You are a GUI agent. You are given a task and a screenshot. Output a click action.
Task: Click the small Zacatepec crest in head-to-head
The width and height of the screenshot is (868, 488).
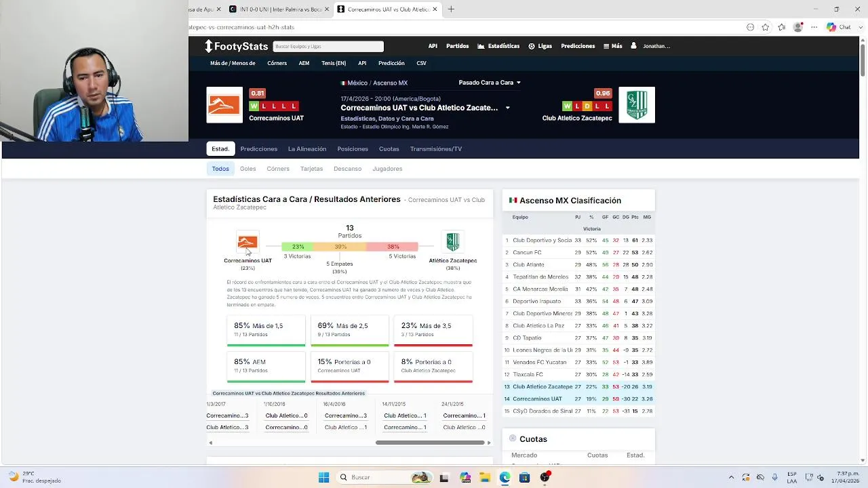(452, 242)
